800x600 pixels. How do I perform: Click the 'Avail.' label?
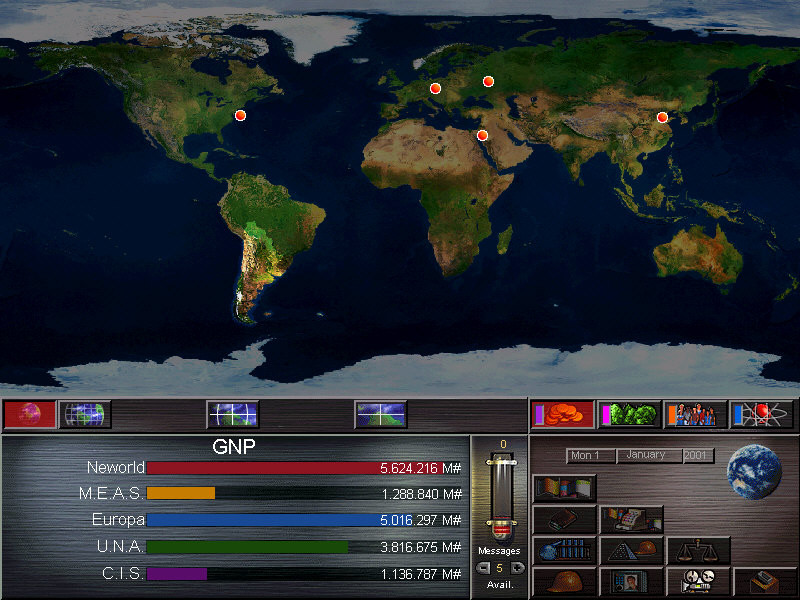pyautogui.click(x=499, y=585)
